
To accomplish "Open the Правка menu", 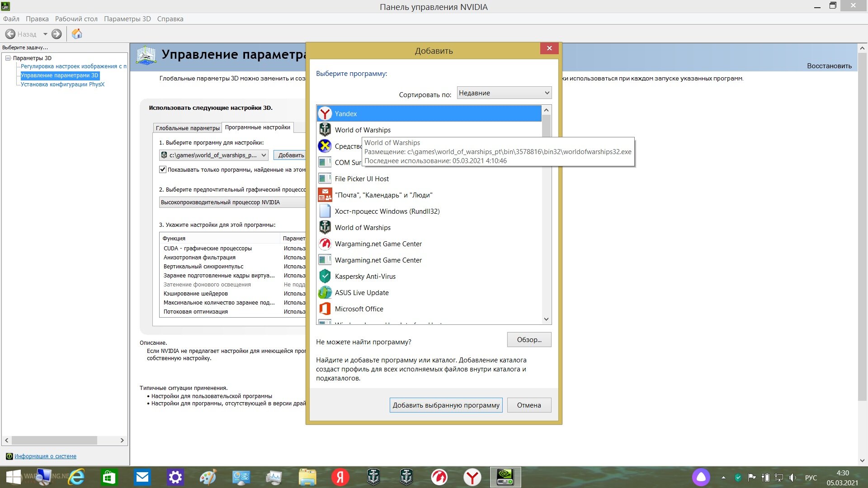I will pyautogui.click(x=37, y=19).
